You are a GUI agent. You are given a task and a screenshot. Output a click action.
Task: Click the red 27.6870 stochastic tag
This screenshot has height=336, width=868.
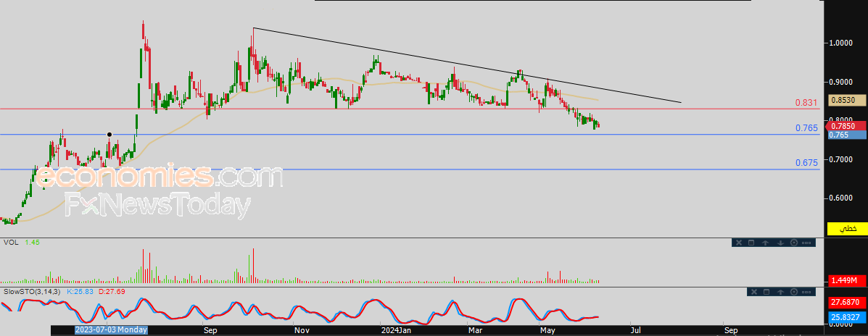847,302
